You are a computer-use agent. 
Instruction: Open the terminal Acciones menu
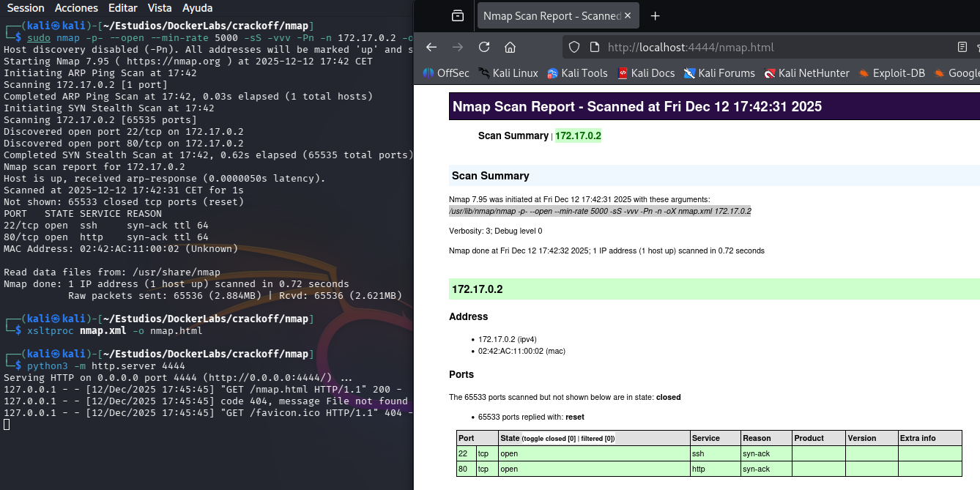click(76, 8)
